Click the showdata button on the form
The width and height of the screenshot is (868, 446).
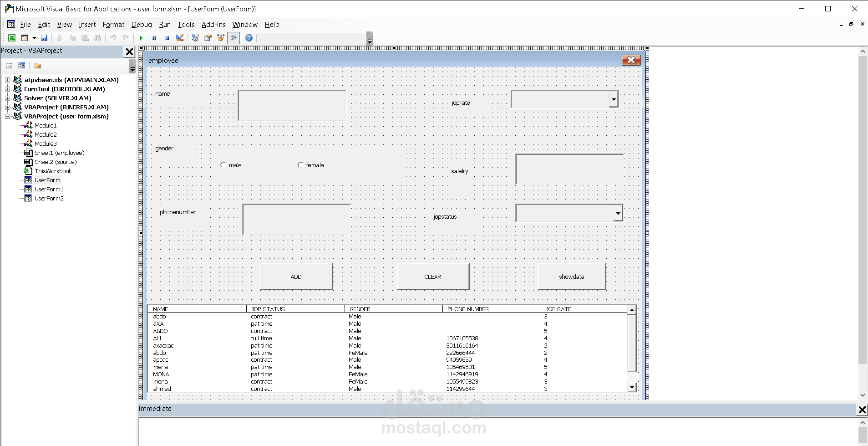pyautogui.click(x=572, y=277)
